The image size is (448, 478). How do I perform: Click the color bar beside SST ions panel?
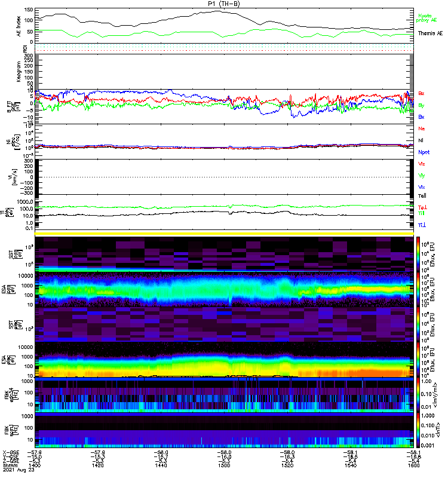click(418, 253)
